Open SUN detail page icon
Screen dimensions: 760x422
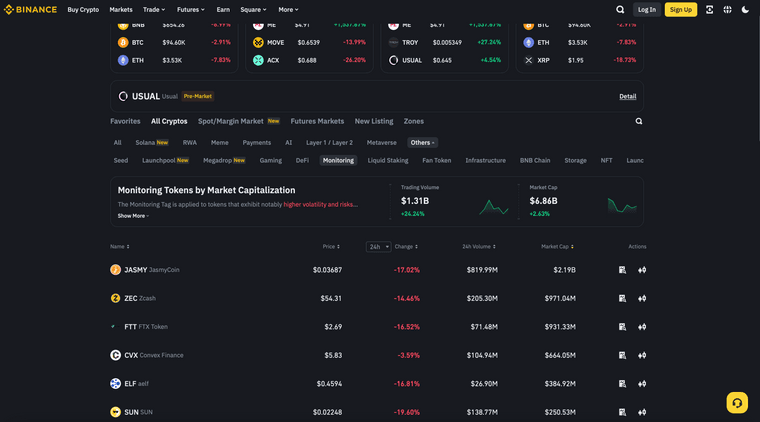622,412
